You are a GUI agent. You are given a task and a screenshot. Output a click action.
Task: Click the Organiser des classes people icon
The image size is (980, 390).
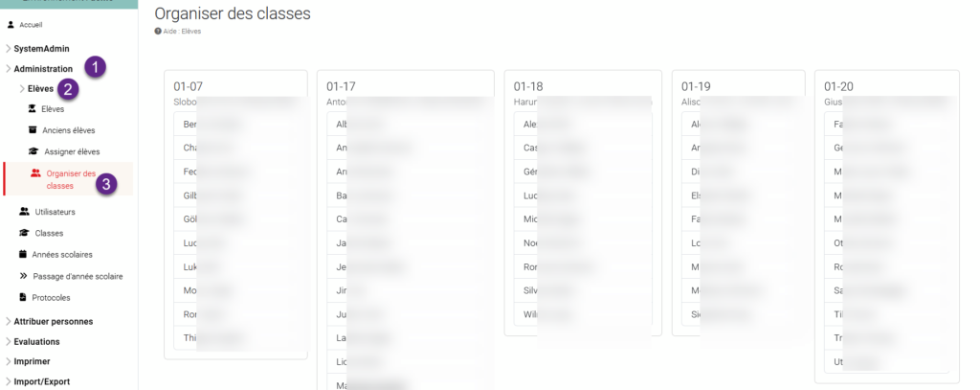(x=35, y=173)
